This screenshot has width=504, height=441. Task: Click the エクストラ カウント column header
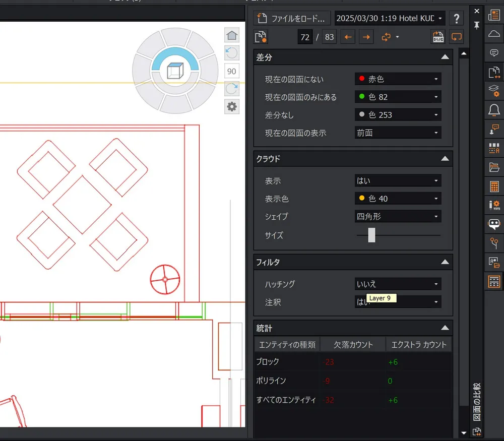(x=419, y=345)
